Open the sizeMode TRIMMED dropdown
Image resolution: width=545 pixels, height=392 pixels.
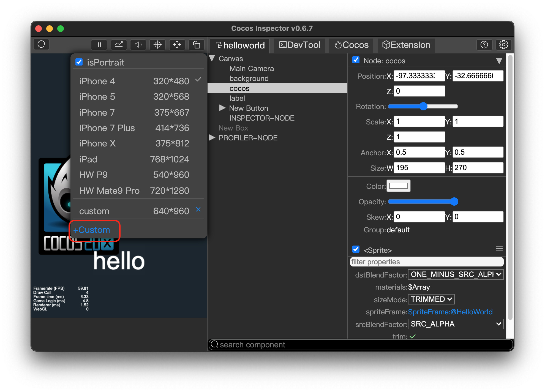click(x=431, y=299)
